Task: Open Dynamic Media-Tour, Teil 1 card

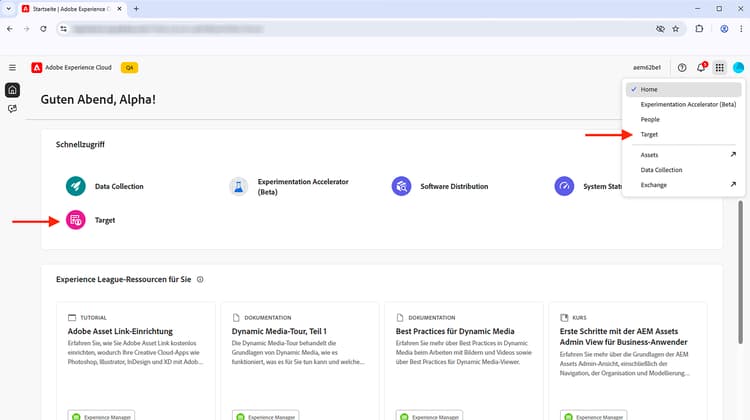Action: pos(300,361)
